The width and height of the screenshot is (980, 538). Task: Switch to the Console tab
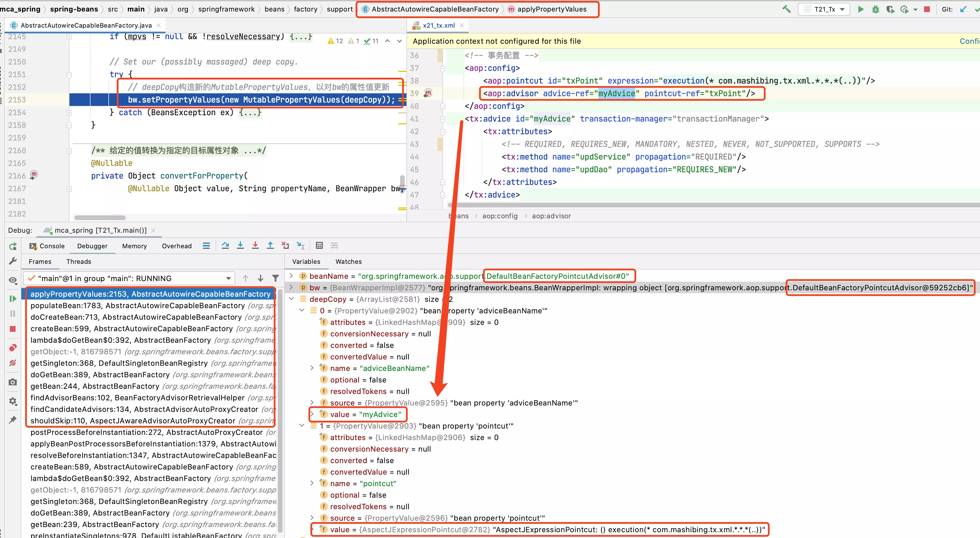point(47,246)
